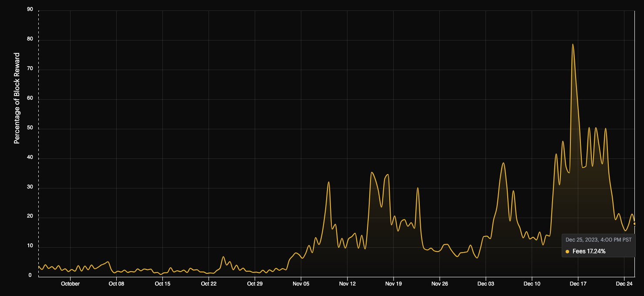Click the '80' y-axis label

point(30,39)
